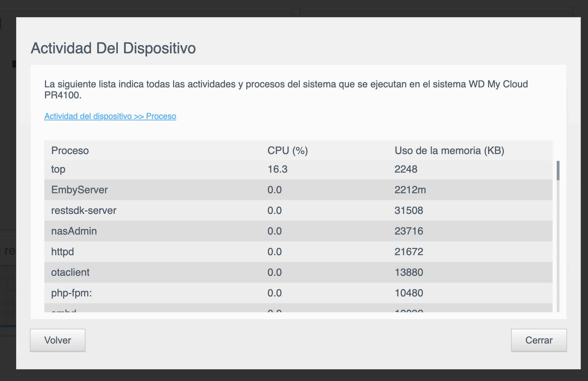The image size is (588, 381).
Task: Select the php-fpm: process name
Action: [71, 293]
